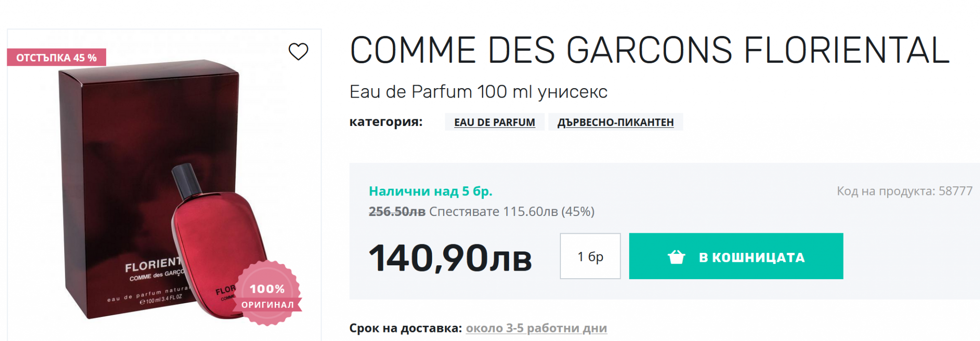Click the Срок на доставка label

point(405,328)
